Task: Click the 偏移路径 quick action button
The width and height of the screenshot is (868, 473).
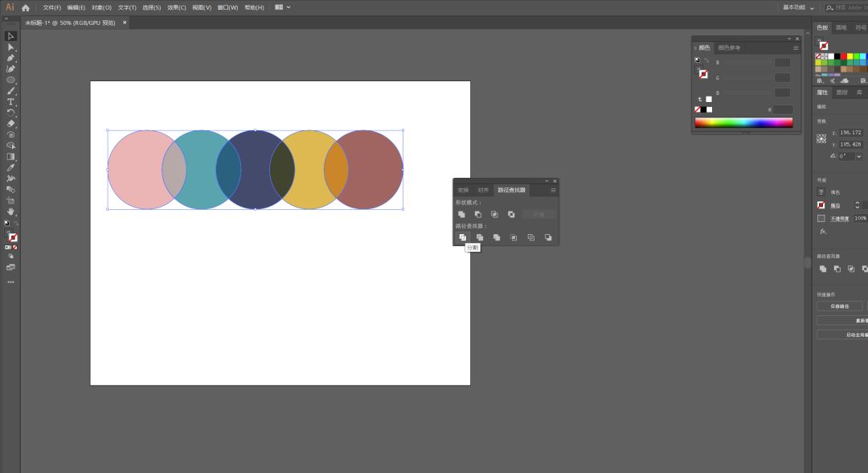Action: (840, 306)
